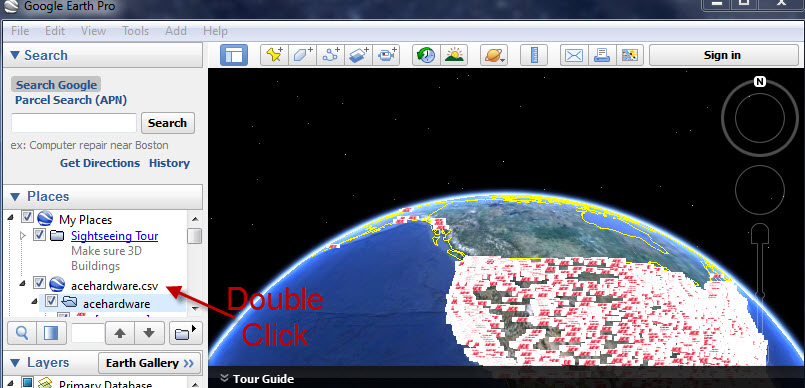
Task: Show historical imagery clock icon
Action: [426, 55]
